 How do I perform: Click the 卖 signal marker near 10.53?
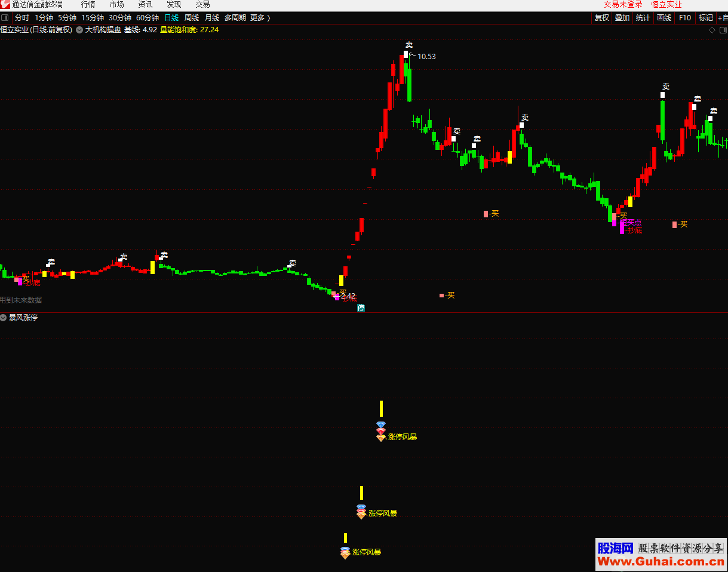click(408, 45)
